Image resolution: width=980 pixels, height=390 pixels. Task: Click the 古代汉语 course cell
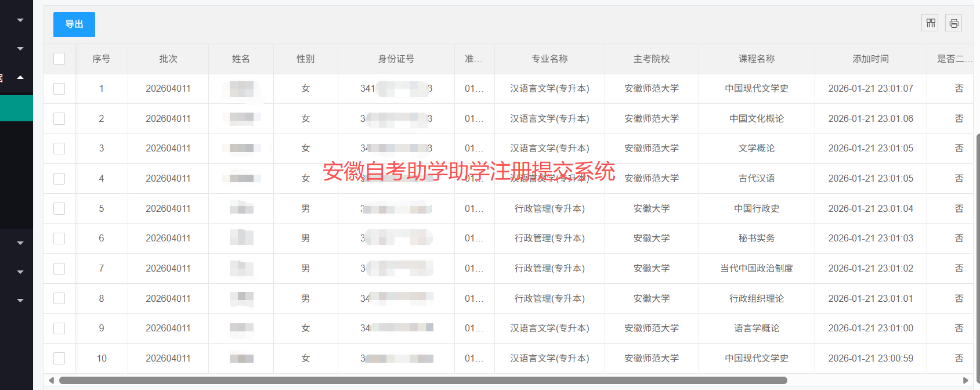tap(757, 179)
